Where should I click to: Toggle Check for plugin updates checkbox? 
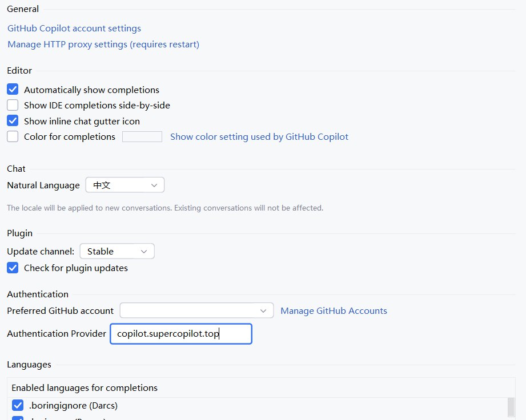point(13,268)
